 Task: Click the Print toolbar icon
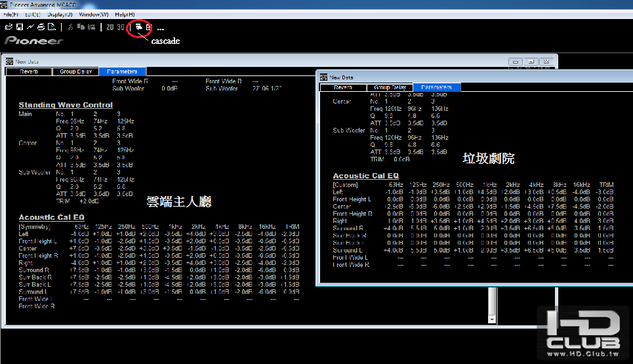click(x=41, y=27)
